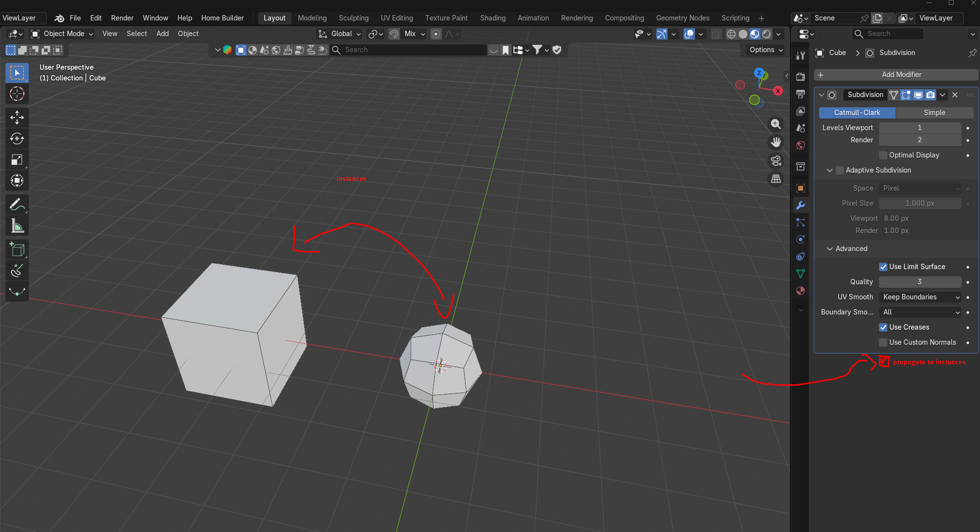Open Boundary Smooth All dropdown

coord(921,312)
